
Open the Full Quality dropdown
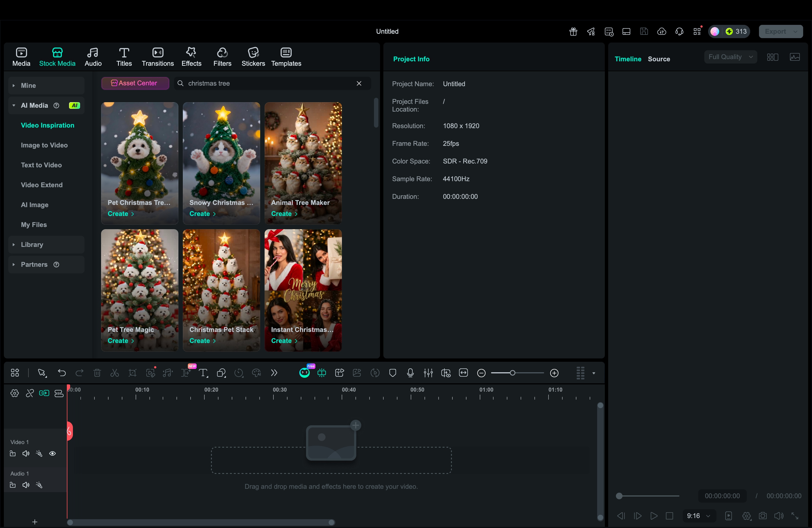(x=731, y=57)
